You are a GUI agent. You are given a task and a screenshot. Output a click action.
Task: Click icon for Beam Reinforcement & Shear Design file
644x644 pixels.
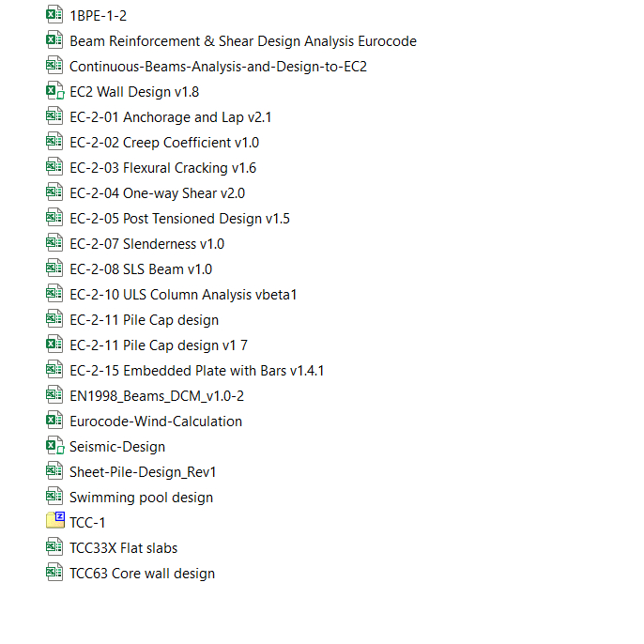coord(55,40)
